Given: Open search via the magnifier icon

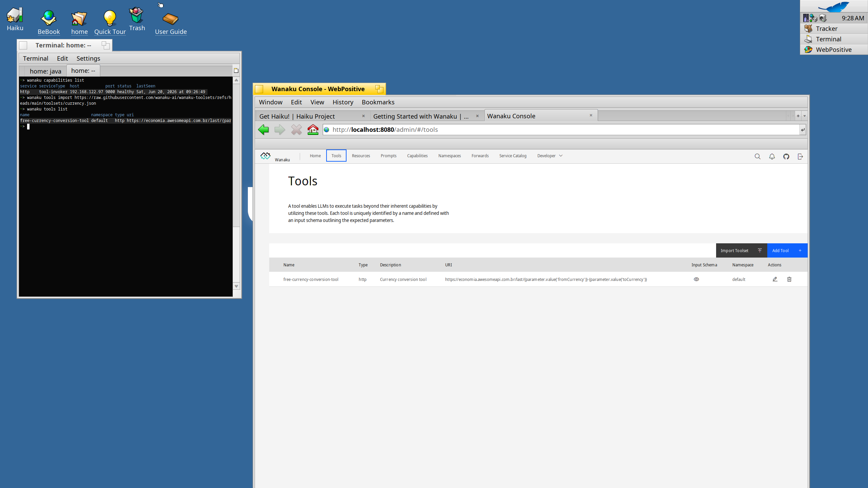Looking at the screenshot, I should click(x=757, y=156).
